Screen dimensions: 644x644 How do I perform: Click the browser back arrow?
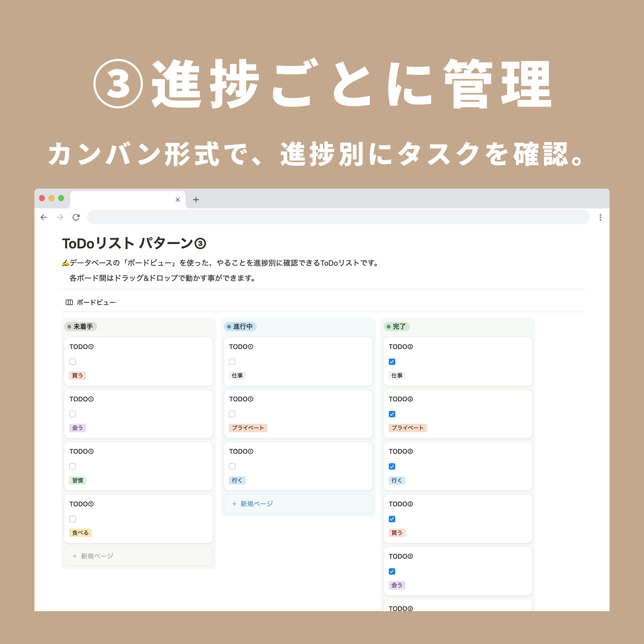(44, 217)
